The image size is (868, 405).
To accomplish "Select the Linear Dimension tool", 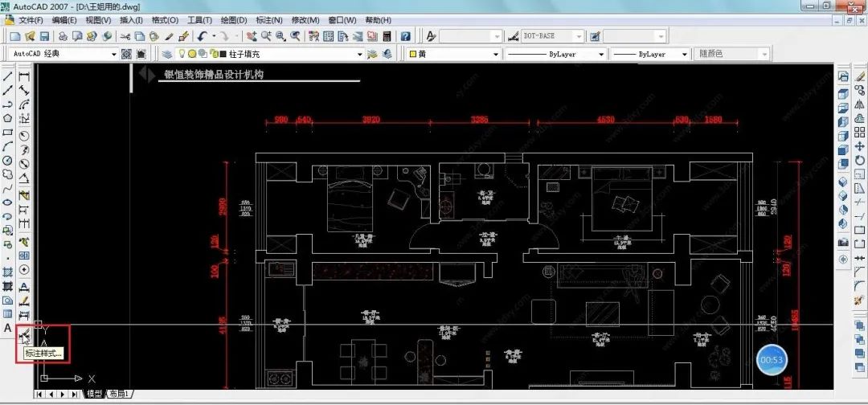I will [24, 76].
